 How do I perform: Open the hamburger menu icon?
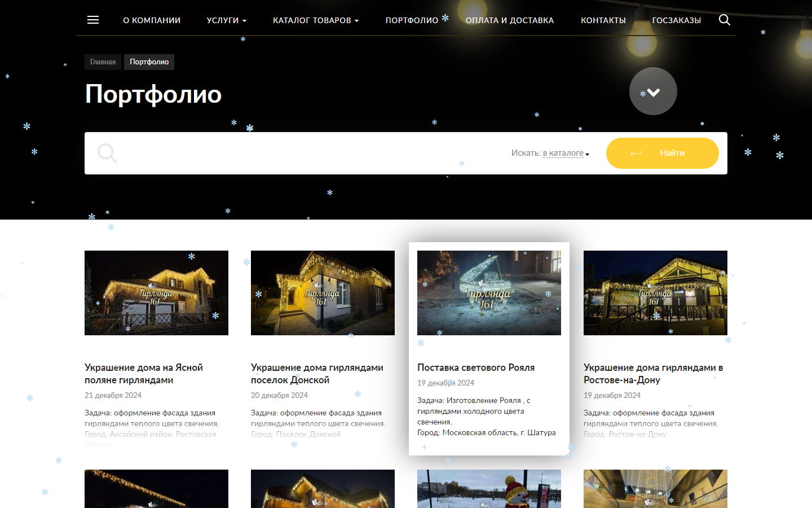click(x=93, y=20)
